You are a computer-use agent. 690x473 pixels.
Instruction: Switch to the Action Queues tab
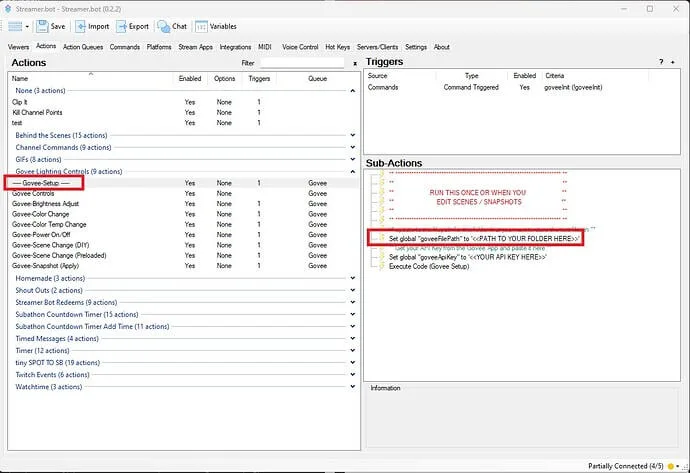pyautogui.click(x=83, y=47)
